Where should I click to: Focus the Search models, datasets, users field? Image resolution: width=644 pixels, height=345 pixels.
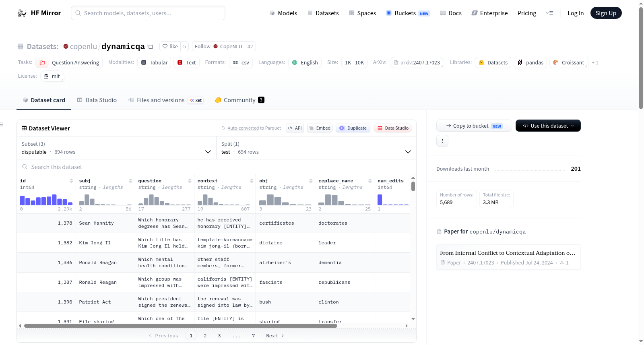[x=148, y=13]
